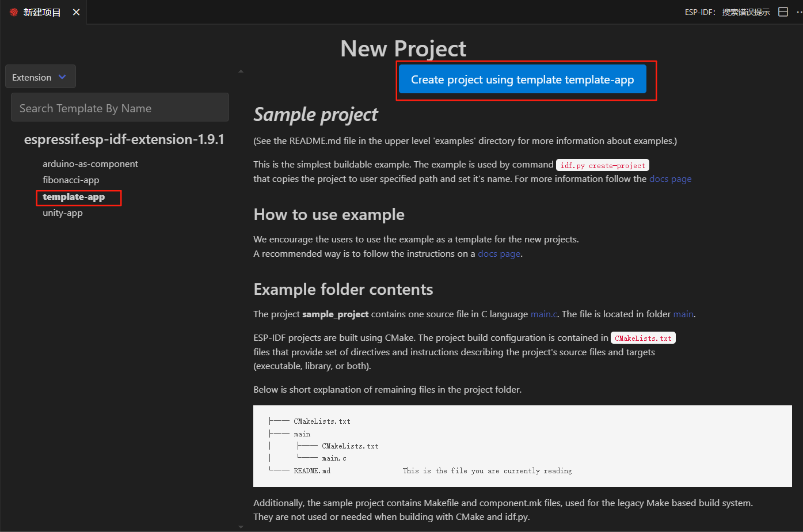Click the How to use example heading
This screenshot has width=803, height=532.
(329, 215)
